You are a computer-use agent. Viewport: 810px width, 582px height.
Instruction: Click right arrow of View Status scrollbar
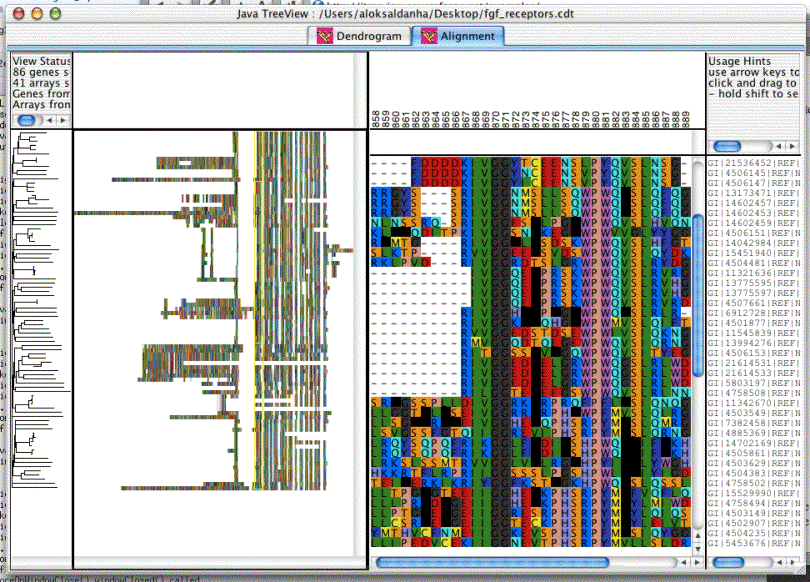[63, 120]
